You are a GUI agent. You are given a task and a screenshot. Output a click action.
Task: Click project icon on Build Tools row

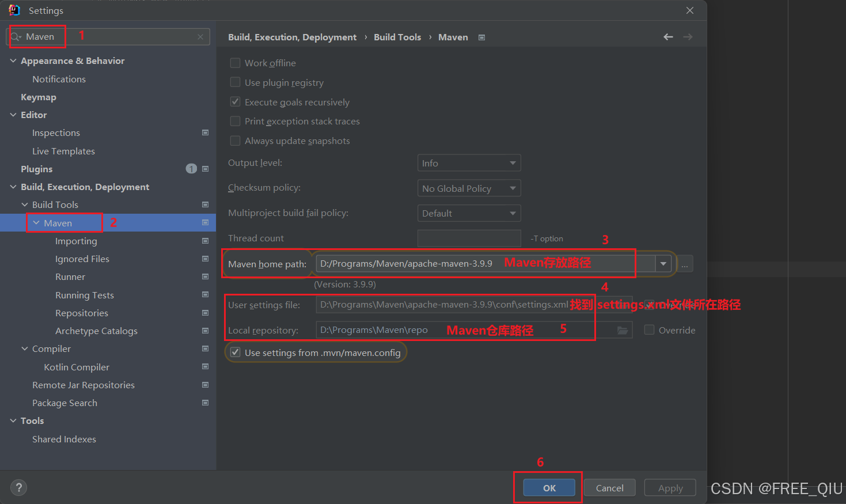pos(205,204)
